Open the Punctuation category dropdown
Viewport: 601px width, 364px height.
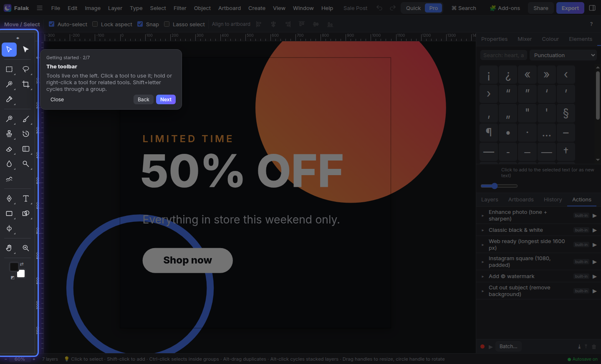pos(563,55)
